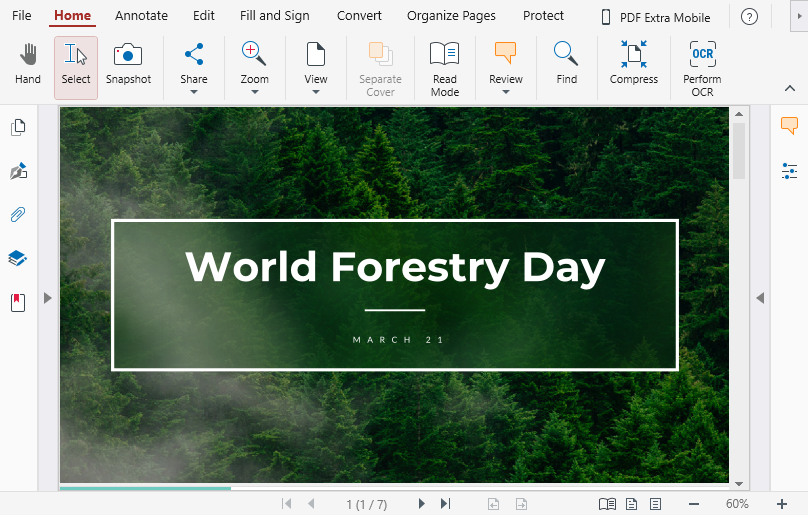808x515 pixels.
Task: Open the Find search tool
Action: (566, 65)
